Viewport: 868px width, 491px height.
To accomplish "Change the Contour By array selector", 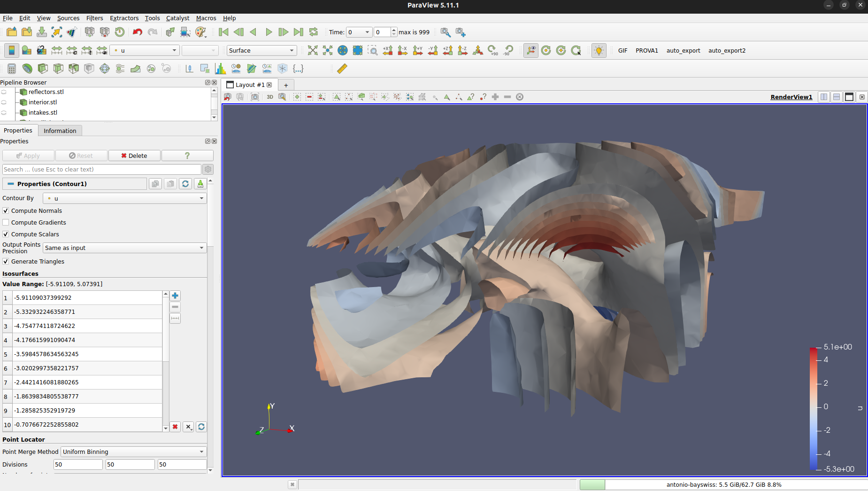I will (x=124, y=198).
